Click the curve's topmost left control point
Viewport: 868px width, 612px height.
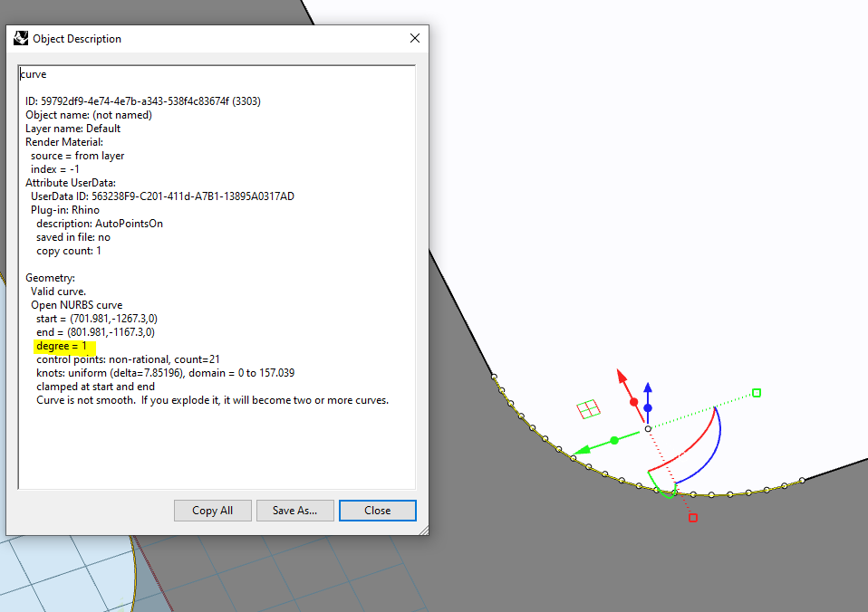494,377
